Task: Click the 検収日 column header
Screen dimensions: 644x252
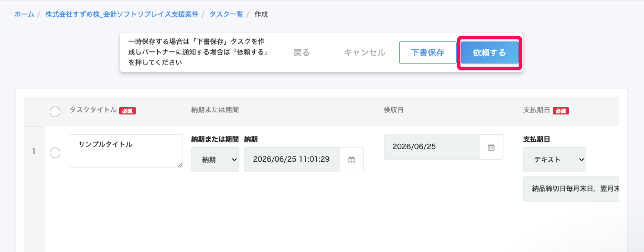Action: 394,110
